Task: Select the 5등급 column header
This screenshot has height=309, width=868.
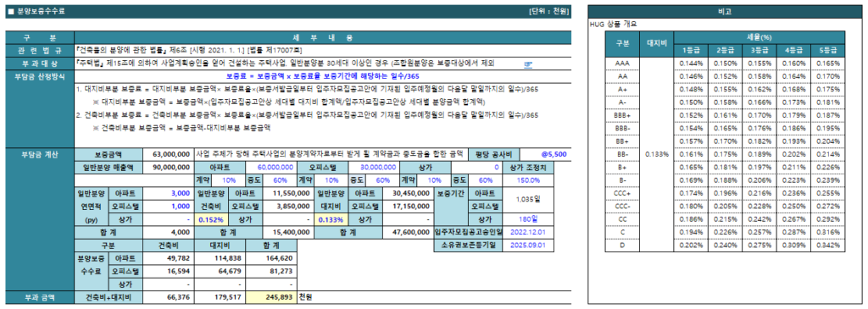Action: [827, 50]
